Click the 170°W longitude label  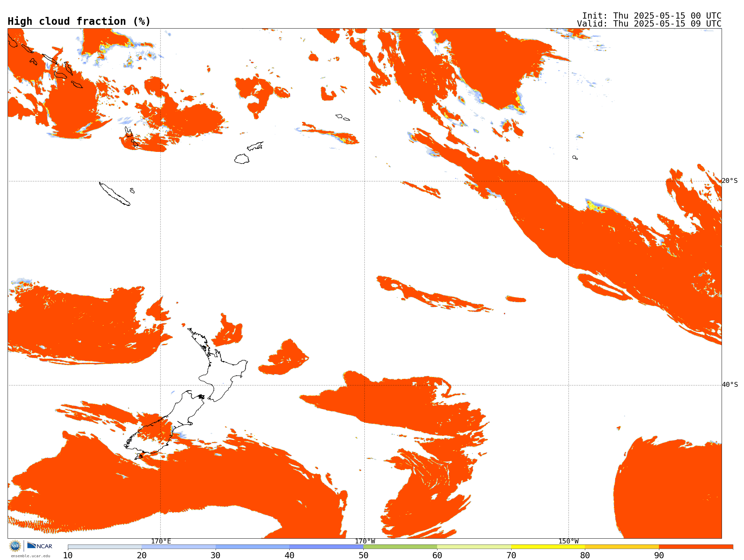pos(365,541)
